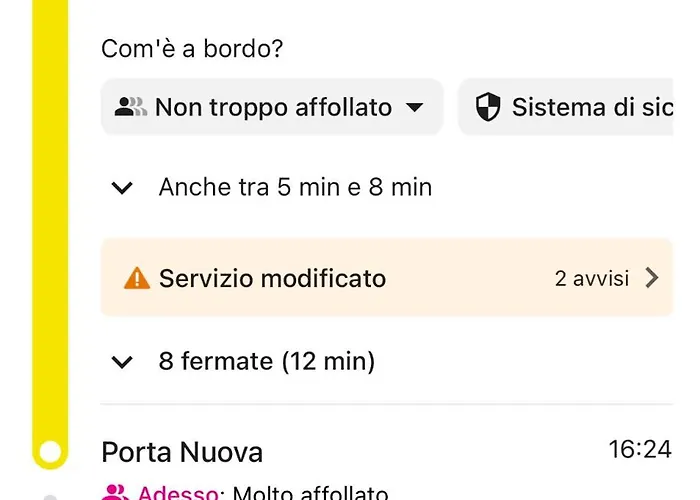Expand the chevron beside Anche tra 5 min
The height and width of the screenshot is (500, 700).
point(122,188)
